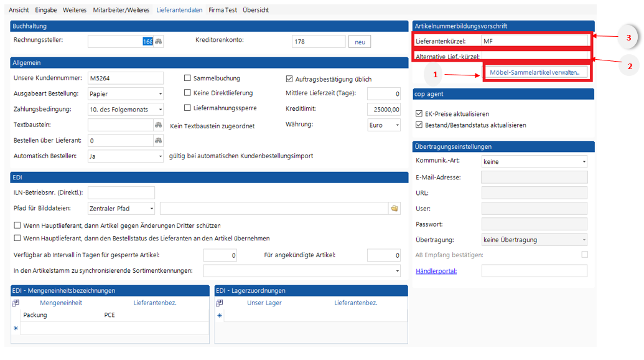
Task: Click into the Lieferantenkürzel field containing MF
Action: 534,41
